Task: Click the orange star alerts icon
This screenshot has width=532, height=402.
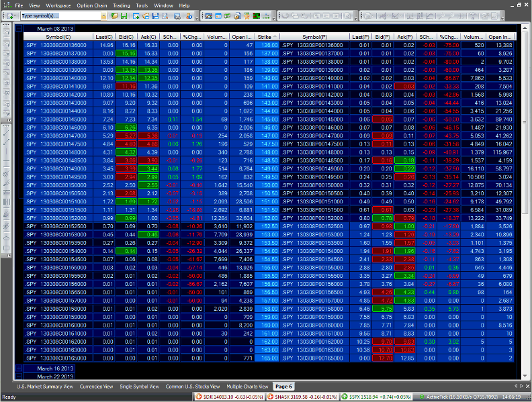Action: (x=247, y=16)
